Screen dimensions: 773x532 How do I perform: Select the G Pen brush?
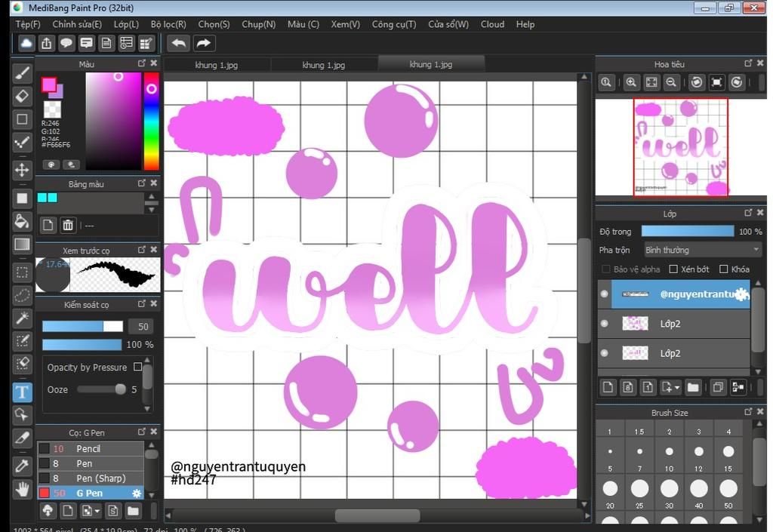coord(91,493)
